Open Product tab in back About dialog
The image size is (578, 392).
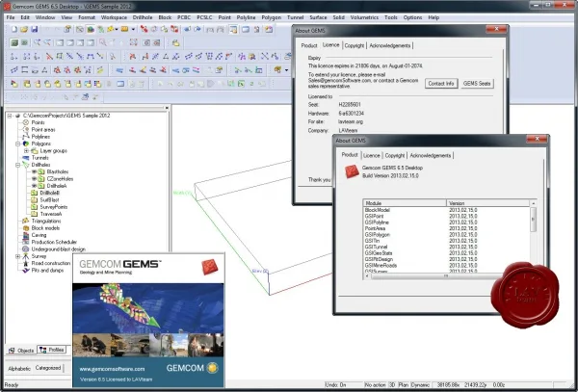[309, 45]
